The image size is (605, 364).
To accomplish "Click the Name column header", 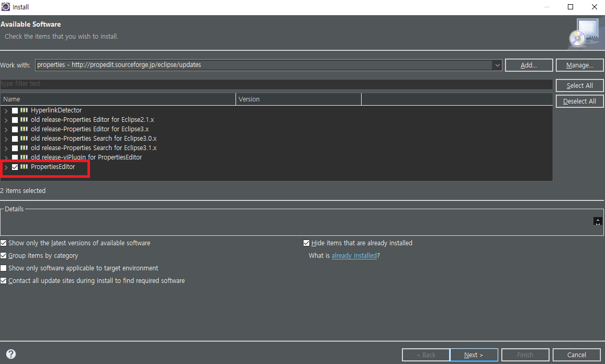I will pos(118,99).
